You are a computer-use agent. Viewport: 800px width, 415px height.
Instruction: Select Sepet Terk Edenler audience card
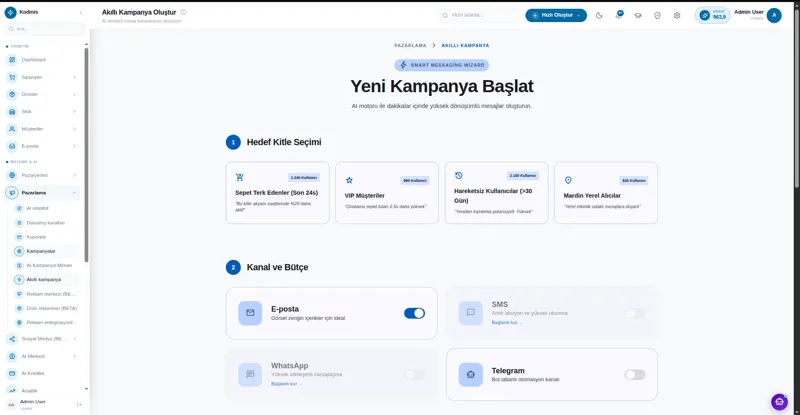278,193
